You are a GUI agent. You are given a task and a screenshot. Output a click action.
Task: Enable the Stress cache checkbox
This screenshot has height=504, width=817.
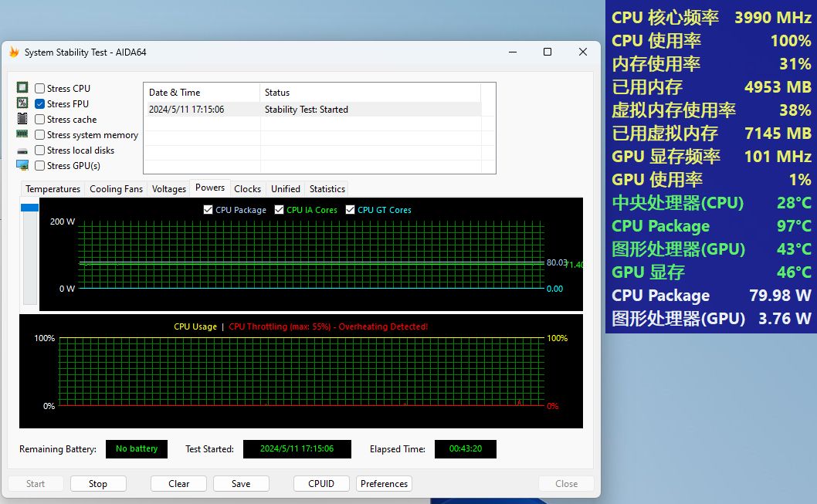tap(39, 119)
